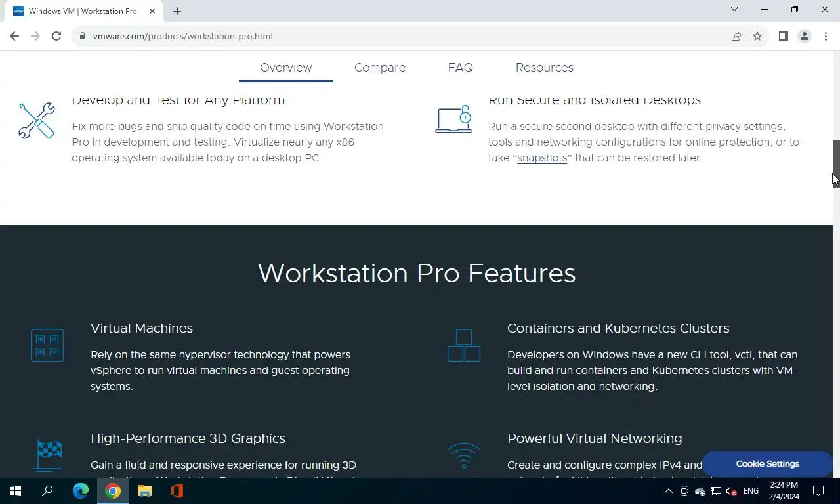Click Powerful Virtual Networking heading
The width and height of the screenshot is (840, 504).
(x=595, y=438)
